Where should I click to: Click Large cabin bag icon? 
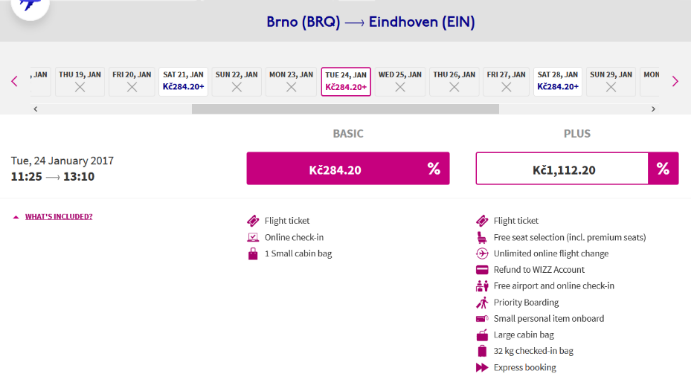pyautogui.click(x=482, y=335)
